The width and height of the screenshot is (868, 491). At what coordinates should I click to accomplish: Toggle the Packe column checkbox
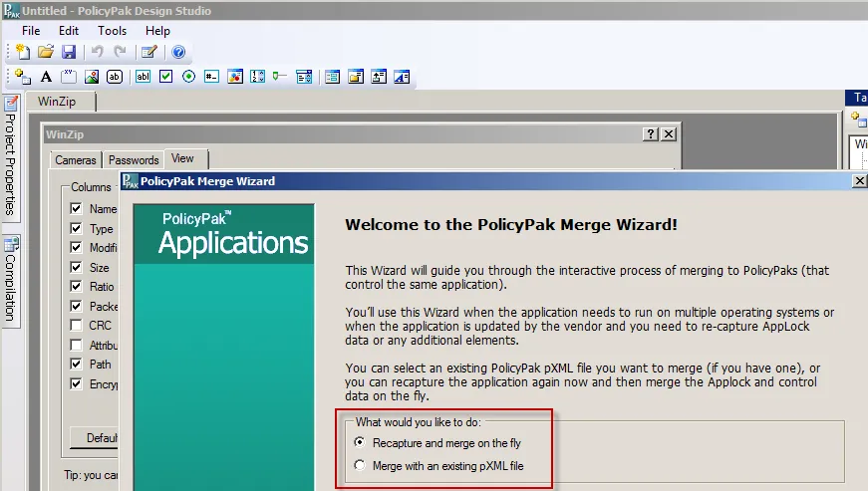[x=76, y=306]
